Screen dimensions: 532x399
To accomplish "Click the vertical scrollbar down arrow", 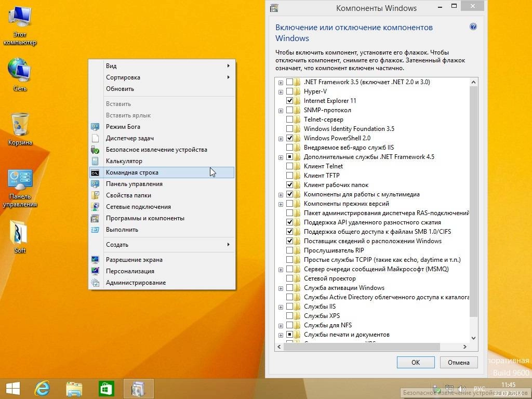I will [473, 338].
